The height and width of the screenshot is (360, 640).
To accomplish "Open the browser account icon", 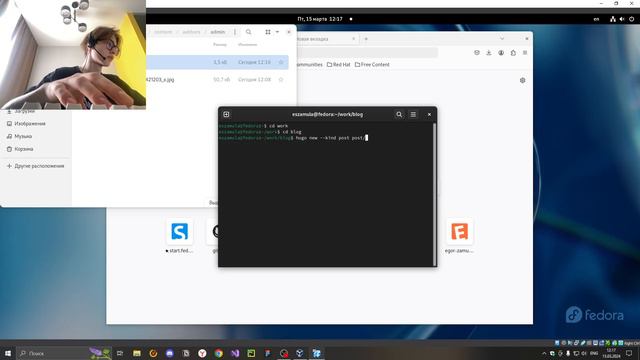I will coord(501,53).
